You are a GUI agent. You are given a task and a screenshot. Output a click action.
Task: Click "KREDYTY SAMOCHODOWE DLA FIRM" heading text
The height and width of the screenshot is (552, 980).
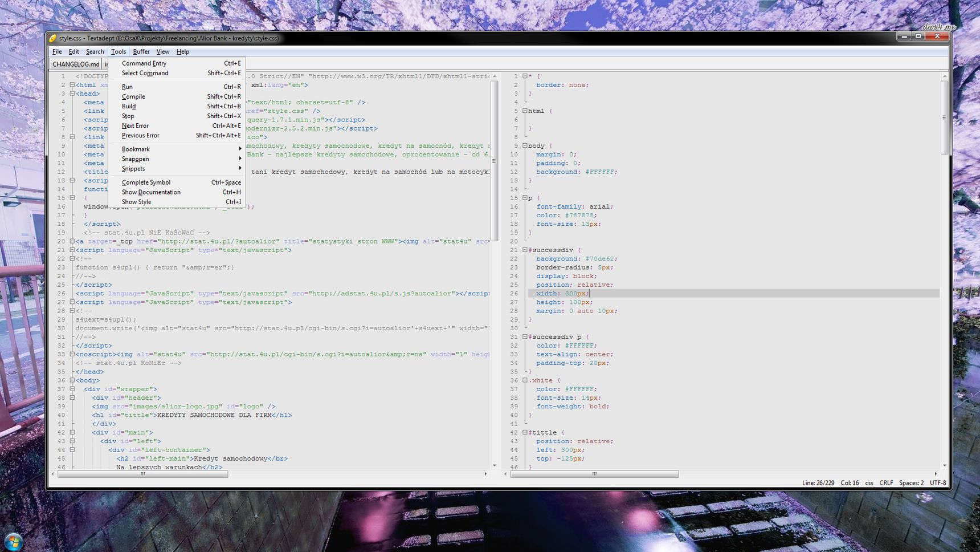click(x=214, y=415)
